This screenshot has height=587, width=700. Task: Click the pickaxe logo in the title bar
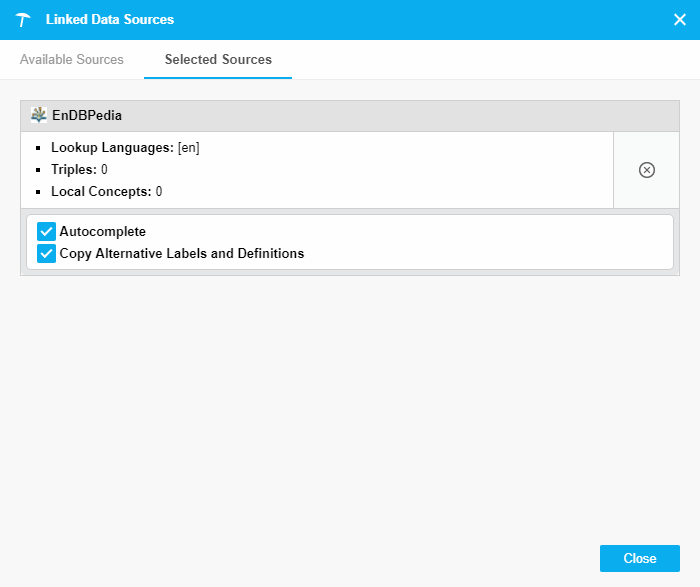tap(23, 20)
